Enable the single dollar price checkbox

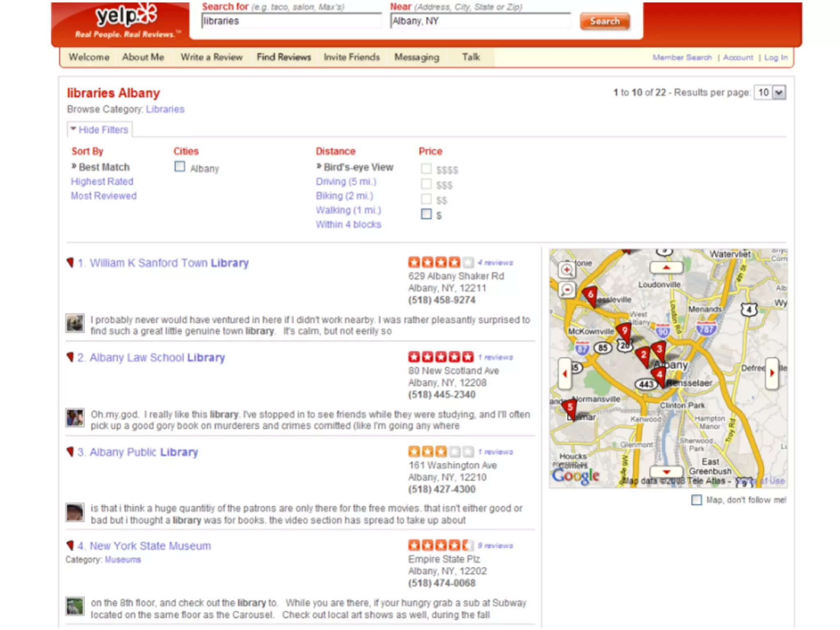(x=426, y=214)
